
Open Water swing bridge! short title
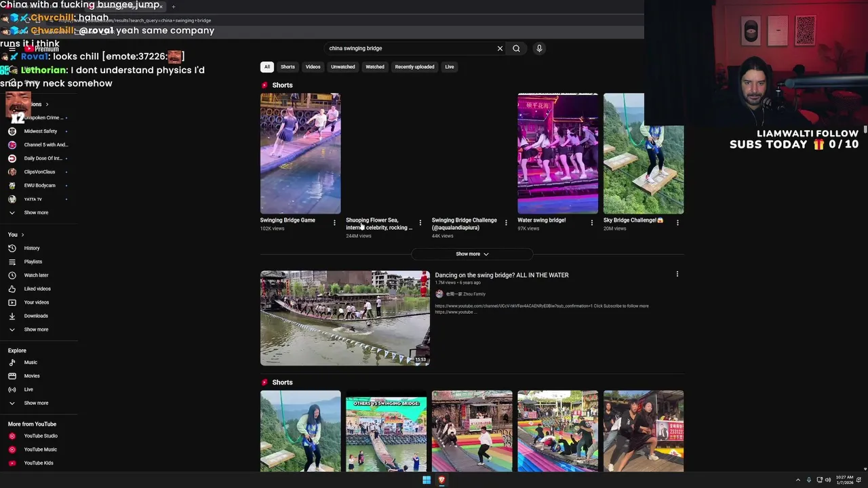click(541, 220)
